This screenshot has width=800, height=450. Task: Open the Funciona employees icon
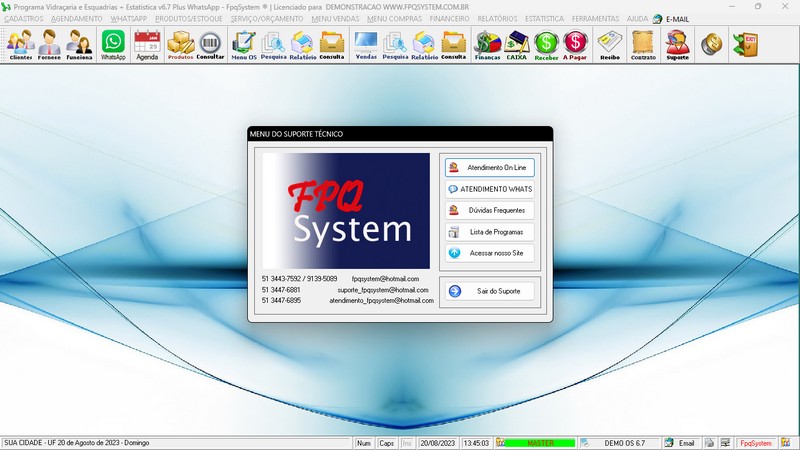pyautogui.click(x=79, y=45)
